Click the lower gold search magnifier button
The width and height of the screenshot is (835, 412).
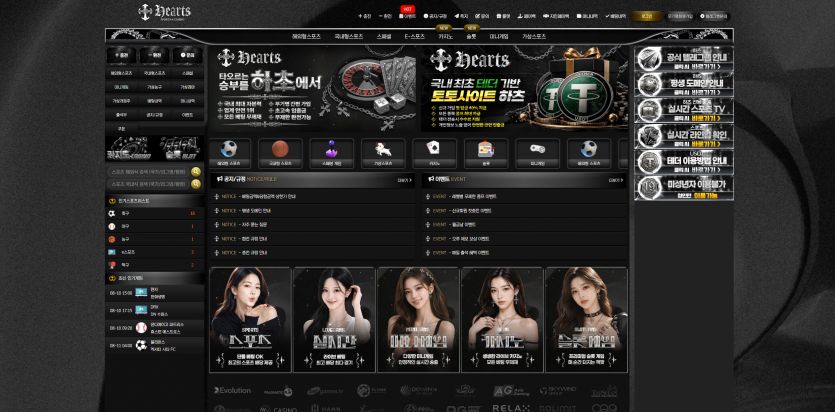tap(196, 184)
